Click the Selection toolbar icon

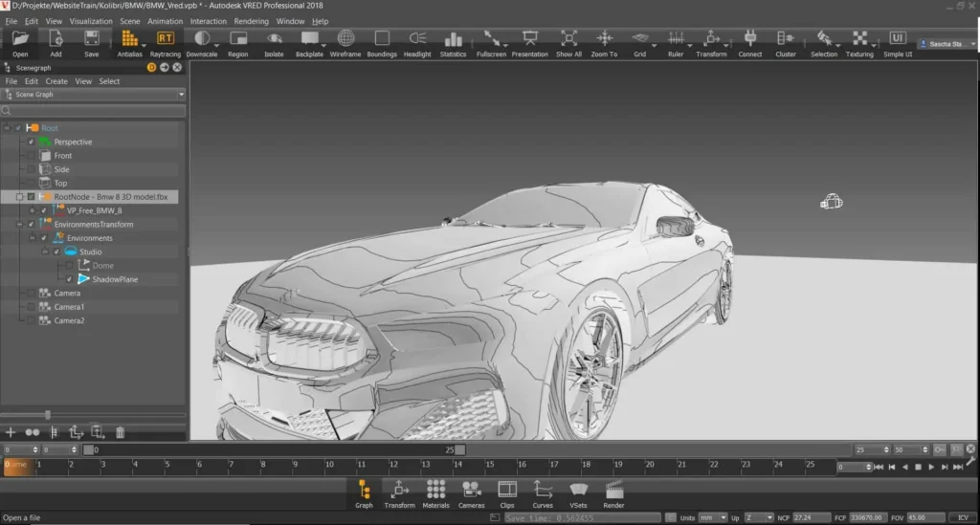click(824, 38)
